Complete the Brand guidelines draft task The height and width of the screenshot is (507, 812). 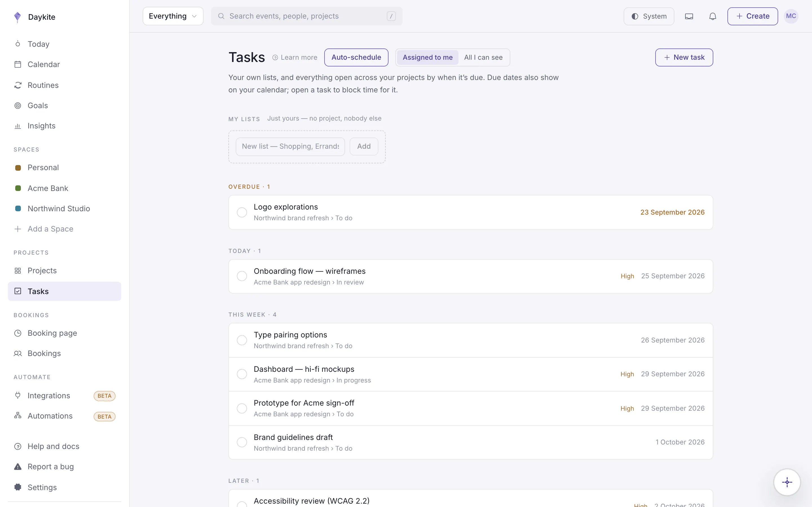pos(242,442)
